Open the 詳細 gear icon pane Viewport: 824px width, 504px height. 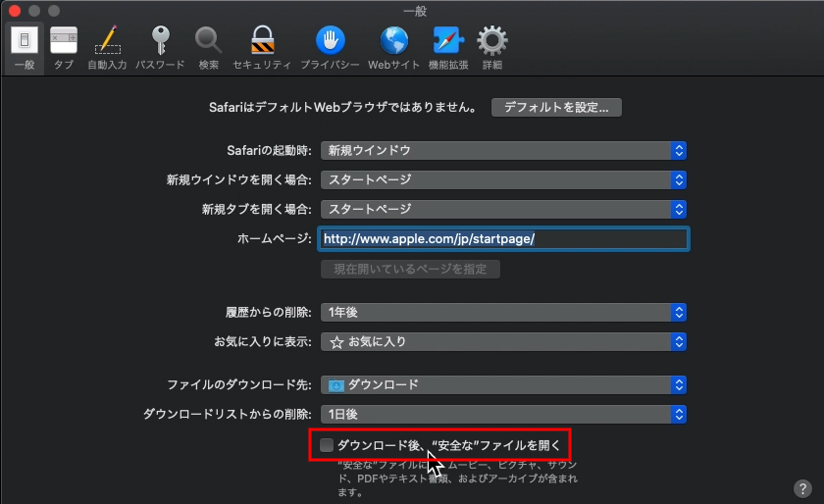(492, 48)
